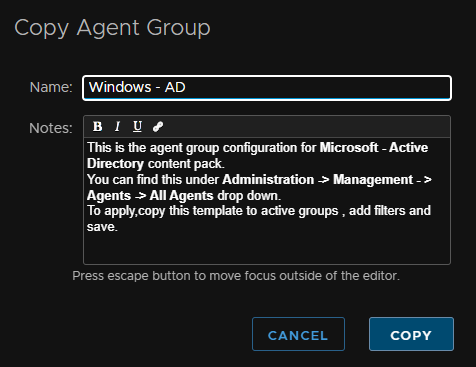This screenshot has width=476, height=367.
Task: Dismiss dialog with CANCEL button
Action: point(298,334)
